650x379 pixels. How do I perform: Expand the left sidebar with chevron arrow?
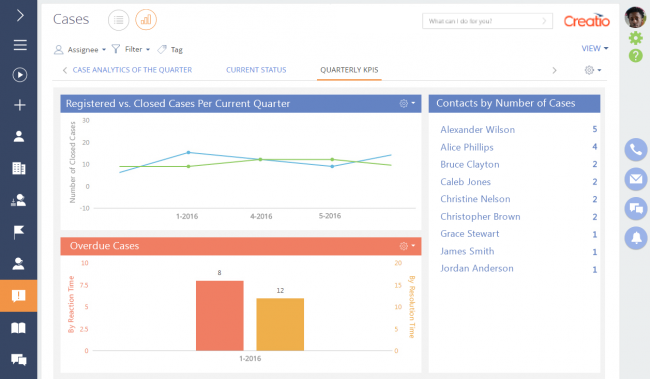point(19,15)
